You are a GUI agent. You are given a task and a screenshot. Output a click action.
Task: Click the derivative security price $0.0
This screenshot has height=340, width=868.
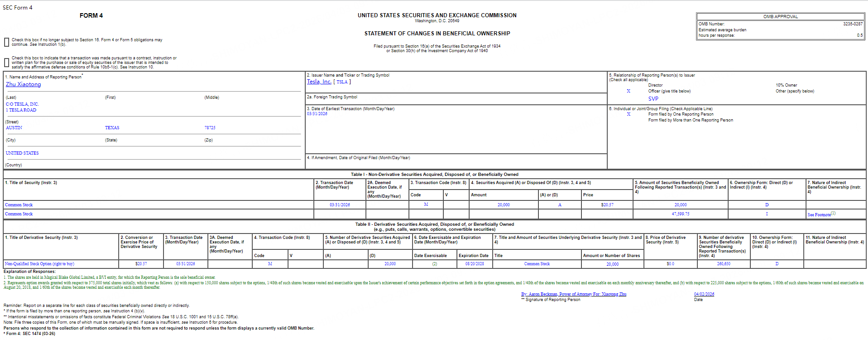670,264
